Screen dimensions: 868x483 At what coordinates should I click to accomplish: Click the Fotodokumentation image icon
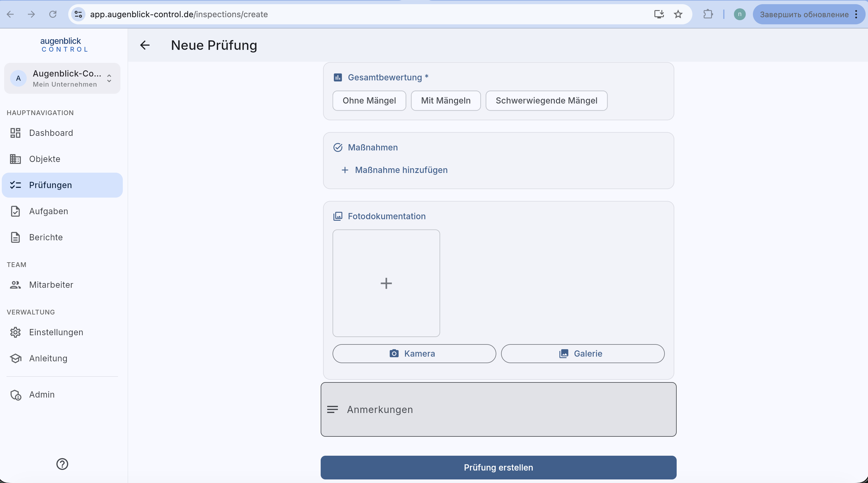(x=338, y=216)
